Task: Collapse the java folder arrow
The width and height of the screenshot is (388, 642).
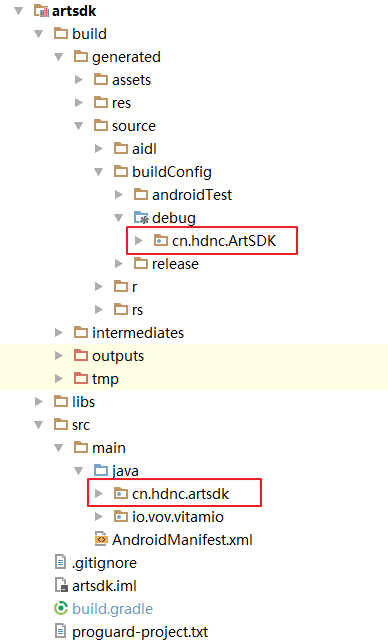Action: point(79,471)
